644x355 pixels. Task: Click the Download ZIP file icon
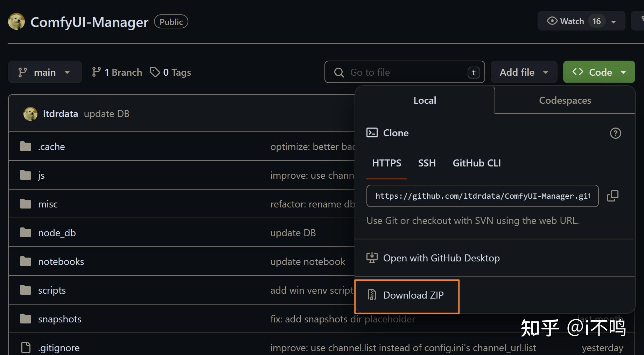pos(372,295)
